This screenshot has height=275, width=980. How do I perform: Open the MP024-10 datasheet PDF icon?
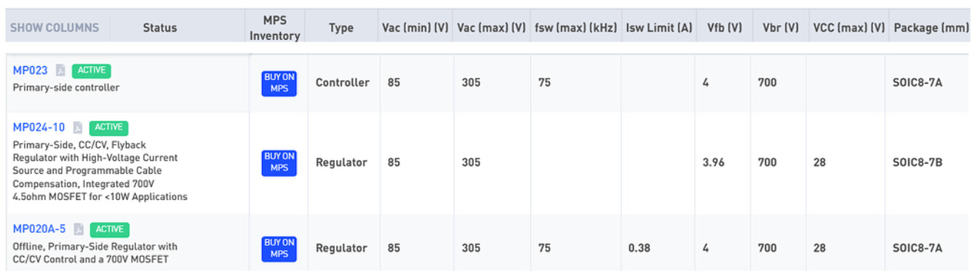78,128
